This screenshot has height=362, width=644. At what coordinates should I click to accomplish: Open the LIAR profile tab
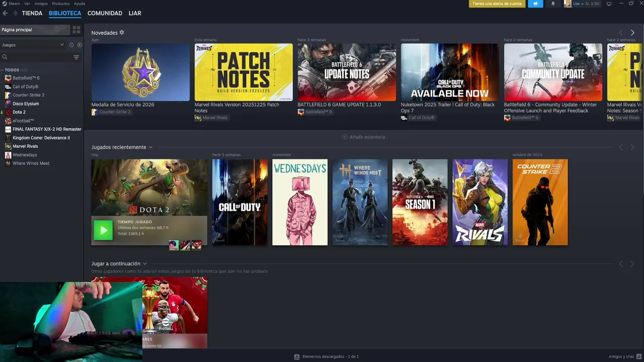135,13
